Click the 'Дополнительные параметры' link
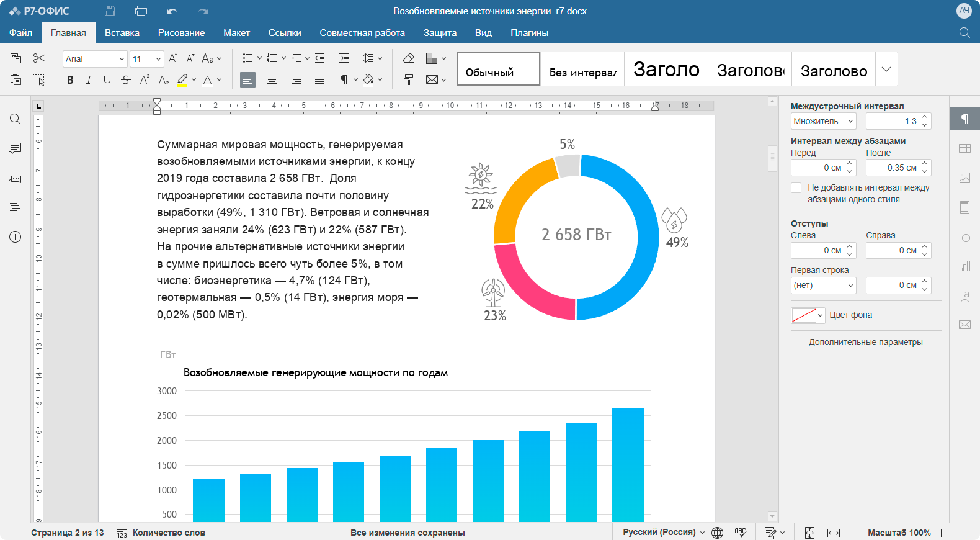This screenshot has height=540, width=980. (865, 342)
